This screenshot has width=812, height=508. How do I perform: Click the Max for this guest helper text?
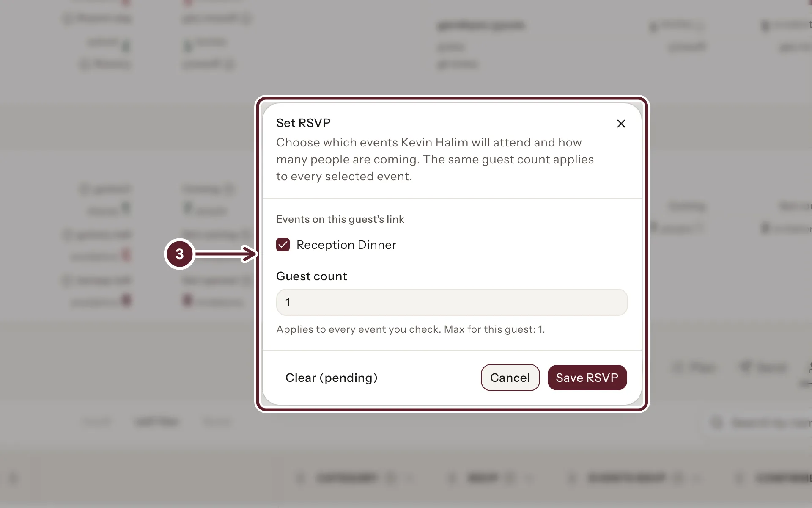coord(494,329)
